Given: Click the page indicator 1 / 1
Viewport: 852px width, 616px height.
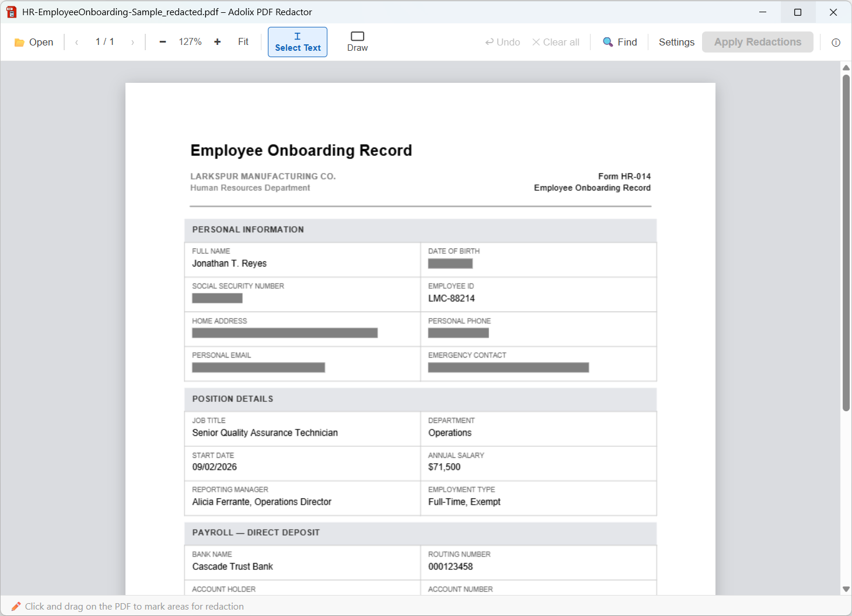Looking at the screenshot, I should coord(105,42).
